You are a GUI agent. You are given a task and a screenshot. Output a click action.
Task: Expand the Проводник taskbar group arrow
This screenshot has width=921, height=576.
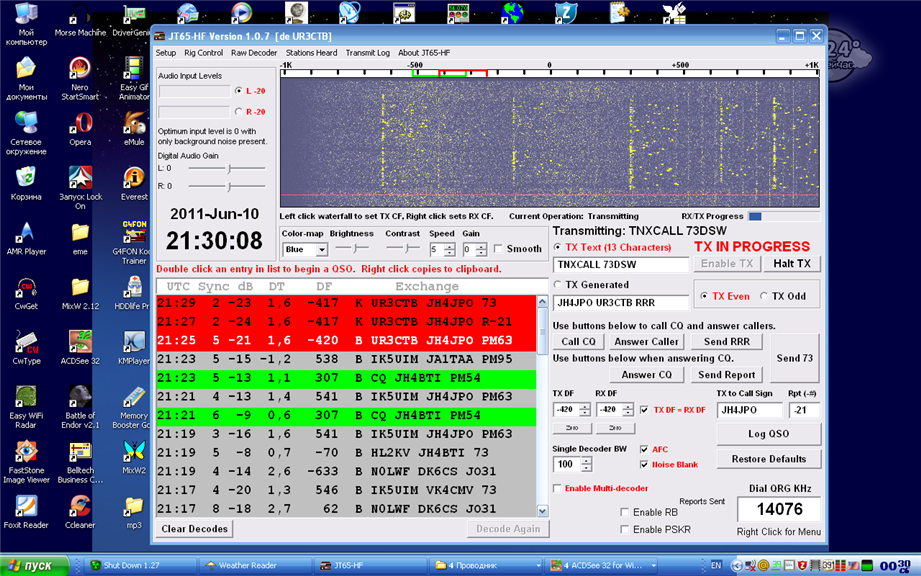click(x=538, y=566)
